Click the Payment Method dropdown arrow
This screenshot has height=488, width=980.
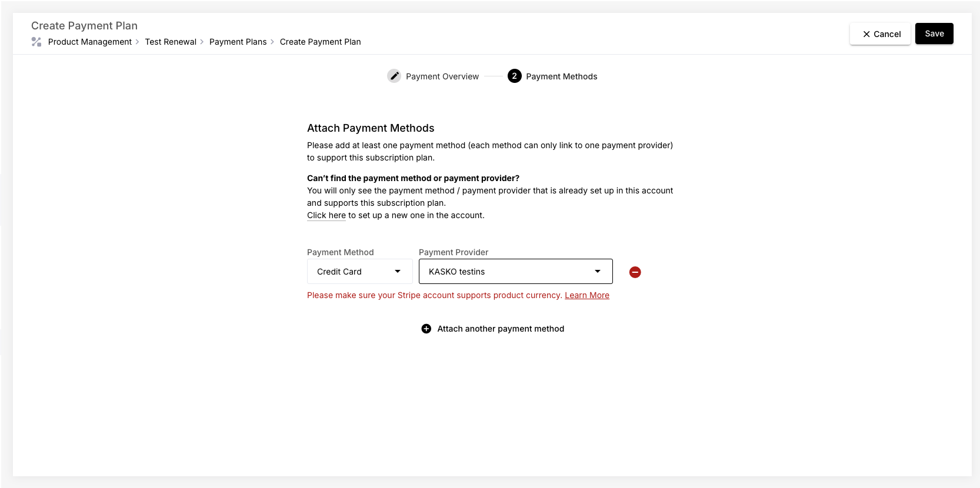tap(398, 272)
